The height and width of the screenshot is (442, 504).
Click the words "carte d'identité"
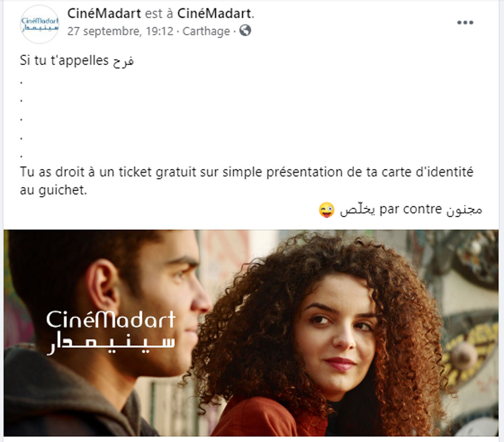coord(427,172)
